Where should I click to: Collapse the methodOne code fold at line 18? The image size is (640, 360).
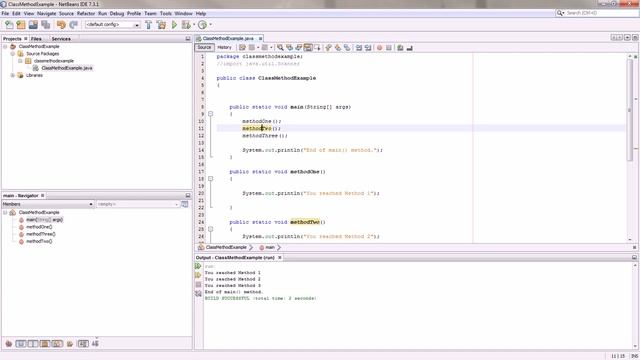[x=211, y=179]
